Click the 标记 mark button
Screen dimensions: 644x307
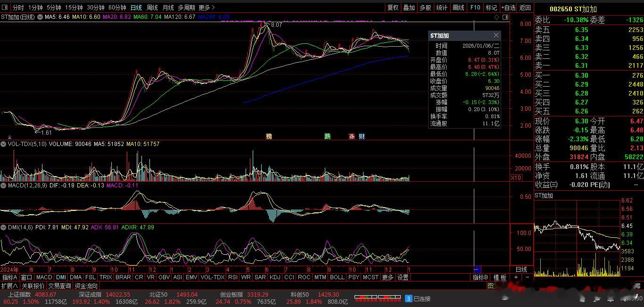pyautogui.click(x=491, y=8)
